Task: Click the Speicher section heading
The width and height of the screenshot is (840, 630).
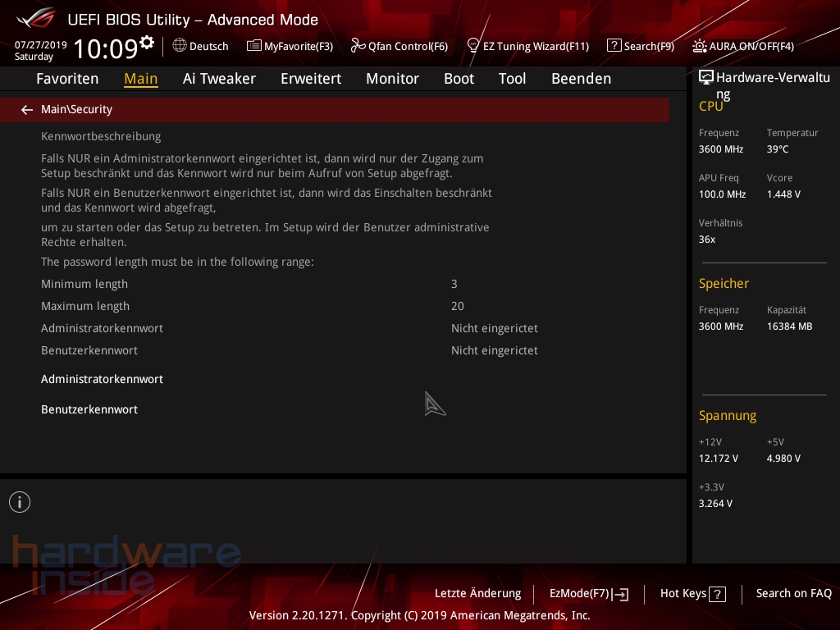Action: (x=724, y=283)
